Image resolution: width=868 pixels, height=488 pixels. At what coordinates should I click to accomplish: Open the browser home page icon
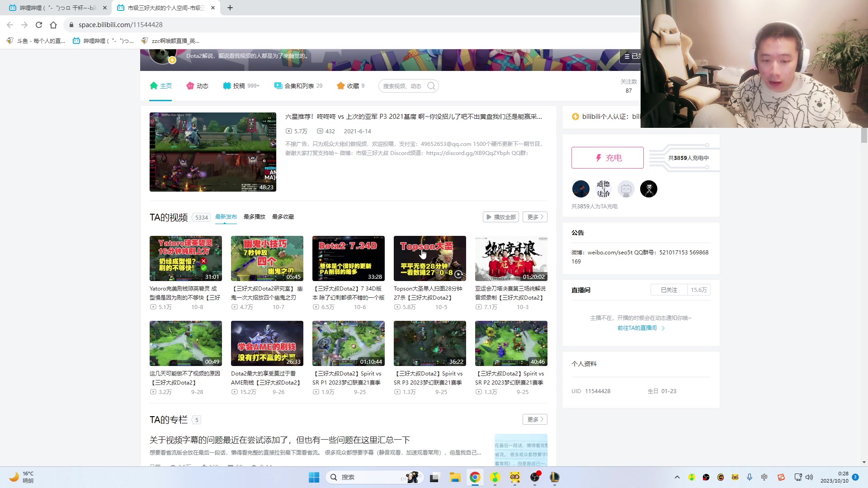tap(53, 25)
